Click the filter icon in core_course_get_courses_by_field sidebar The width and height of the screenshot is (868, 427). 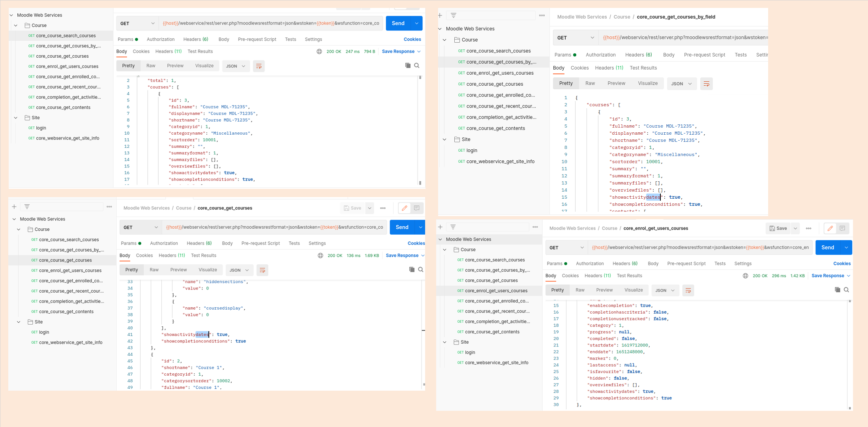454,15
